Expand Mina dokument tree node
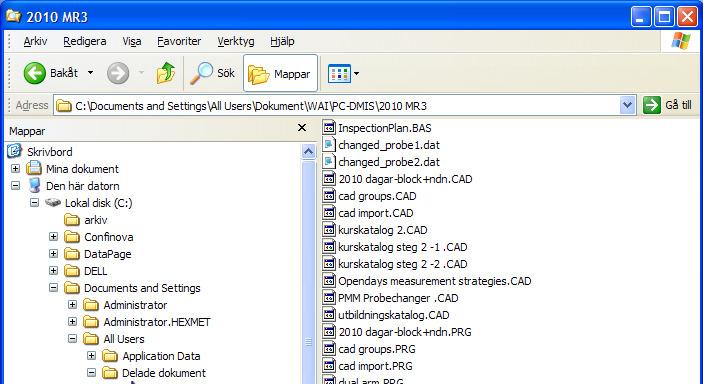 (x=16, y=169)
